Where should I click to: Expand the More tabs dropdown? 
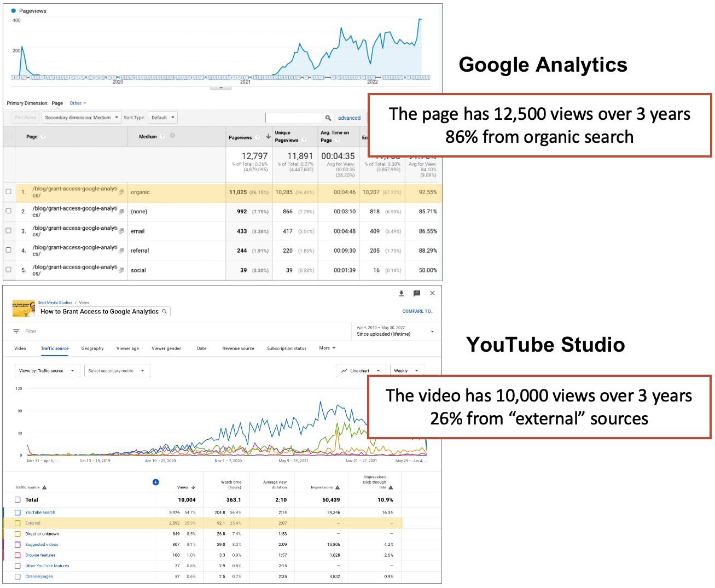point(327,348)
